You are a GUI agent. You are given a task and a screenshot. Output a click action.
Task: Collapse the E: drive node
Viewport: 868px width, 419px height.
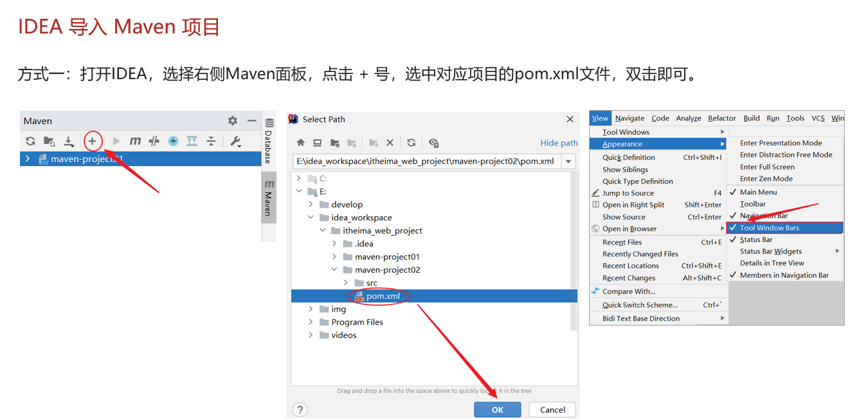[299, 191]
